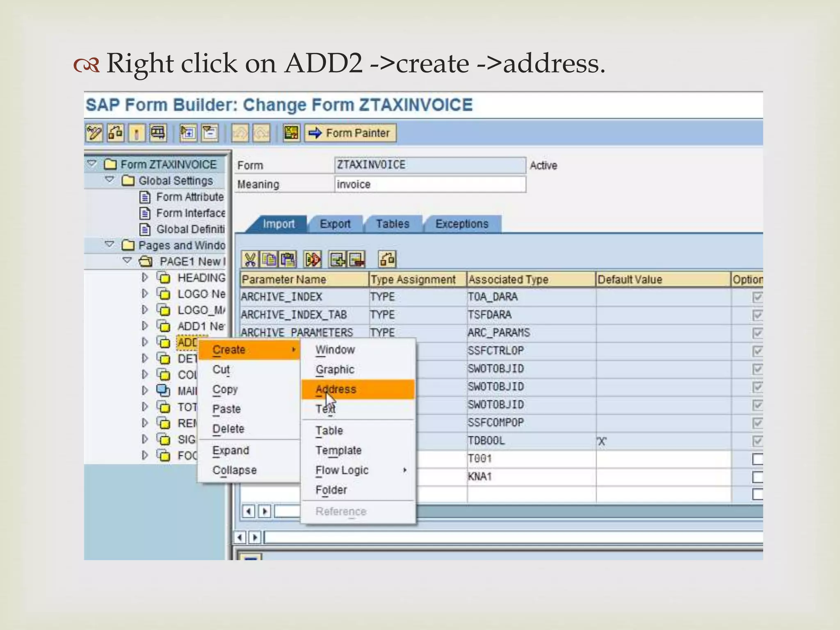Click the table's horizontal scroll right arrow

pos(265,511)
